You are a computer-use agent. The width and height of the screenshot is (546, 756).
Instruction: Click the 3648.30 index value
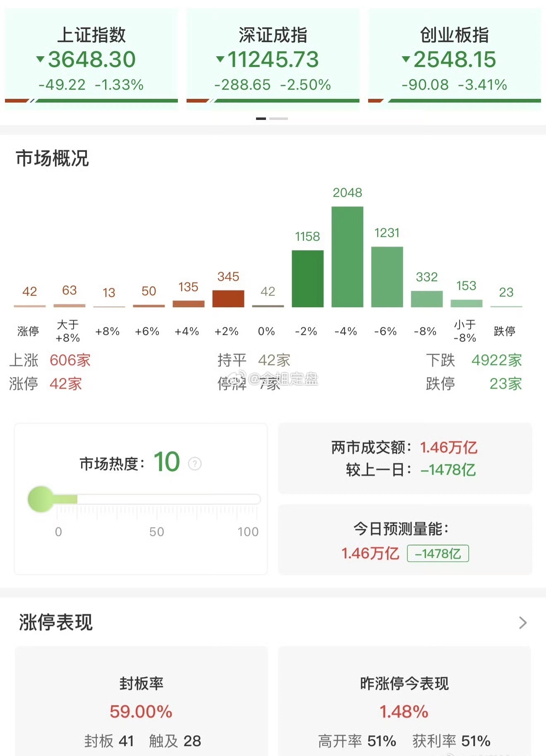92,60
